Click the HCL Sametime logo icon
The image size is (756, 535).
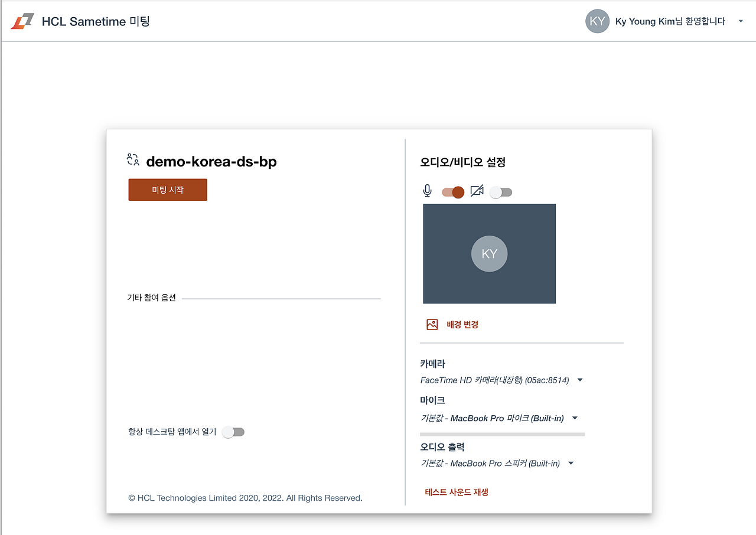pyautogui.click(x=22, y=21)
